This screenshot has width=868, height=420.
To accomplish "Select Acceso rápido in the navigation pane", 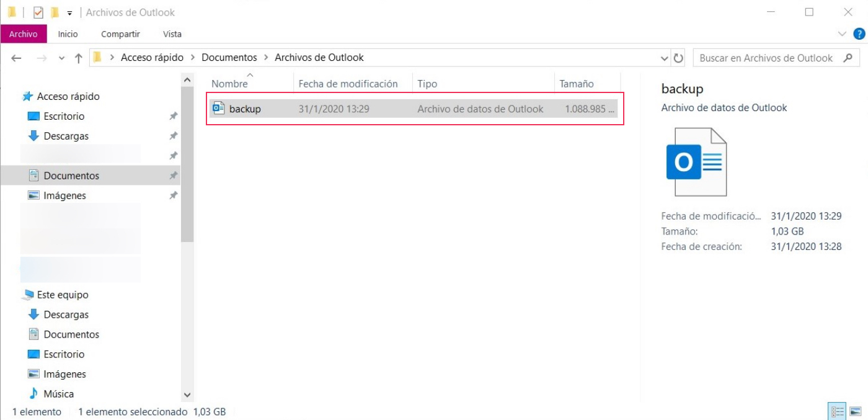I will pyautogui.click(x=68, y=96).
